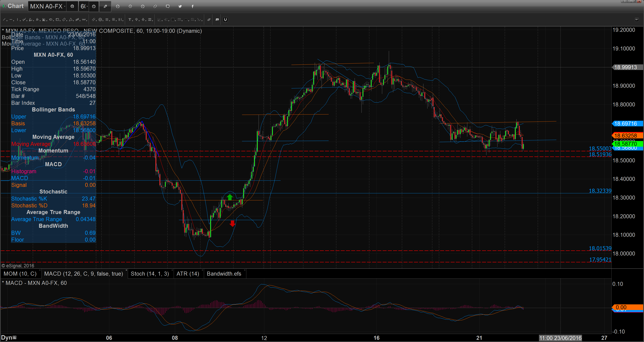
Task: Click the 11:00 23/06/2016 time marker
Action: 560,338
